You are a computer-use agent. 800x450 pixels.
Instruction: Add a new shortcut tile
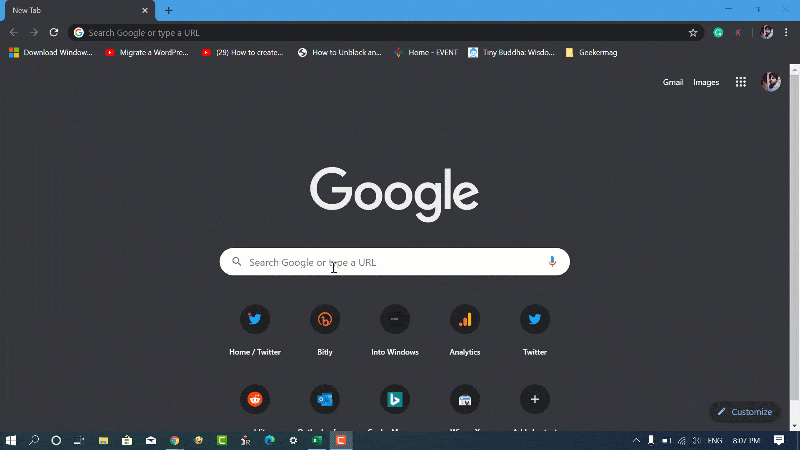tap(535, 399)
